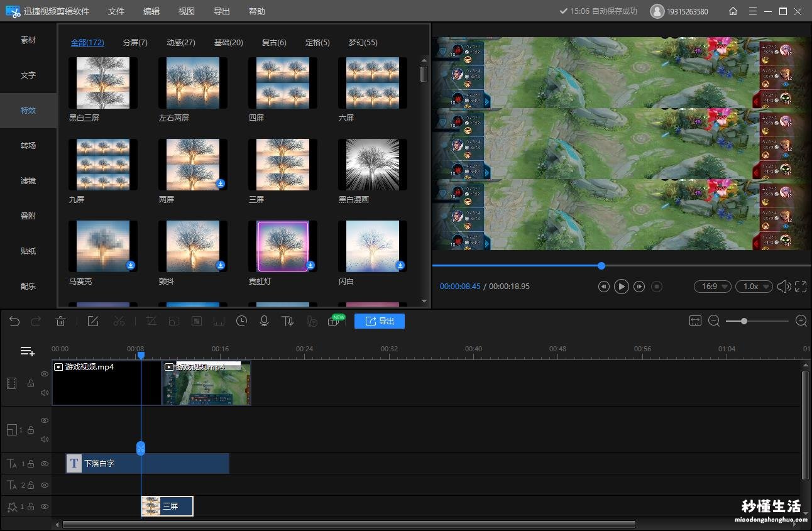Viewport: 812px width, 531px height.
Task: Download the 两屏 effect
Action: click(221, 183)
